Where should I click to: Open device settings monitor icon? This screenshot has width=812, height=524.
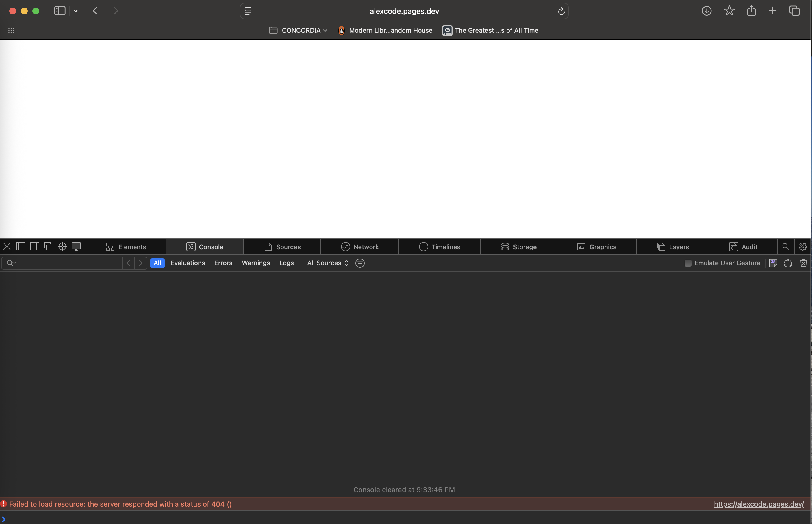point(76,247)
